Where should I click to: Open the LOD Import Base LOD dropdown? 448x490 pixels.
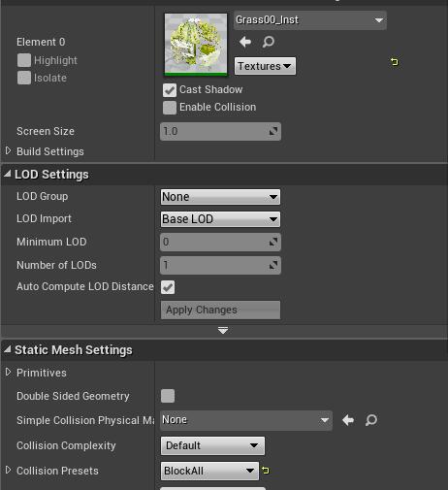[x=220, y=219]
